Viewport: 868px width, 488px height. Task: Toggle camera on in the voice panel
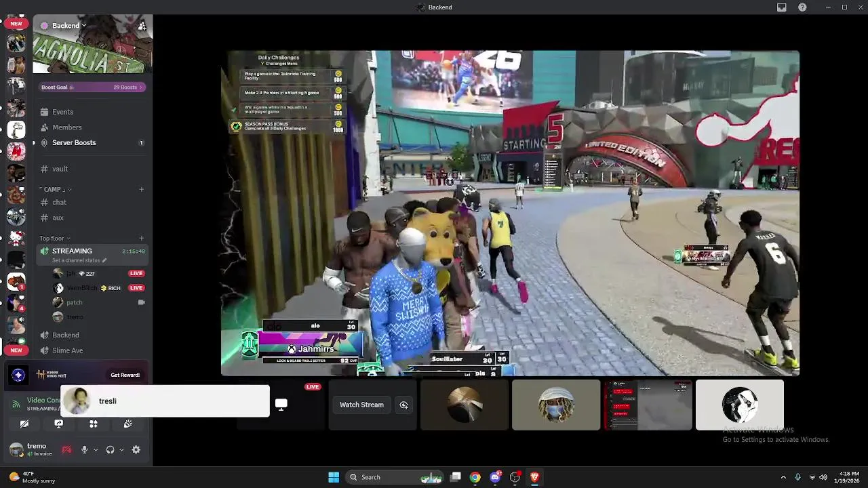coord(24,424)
